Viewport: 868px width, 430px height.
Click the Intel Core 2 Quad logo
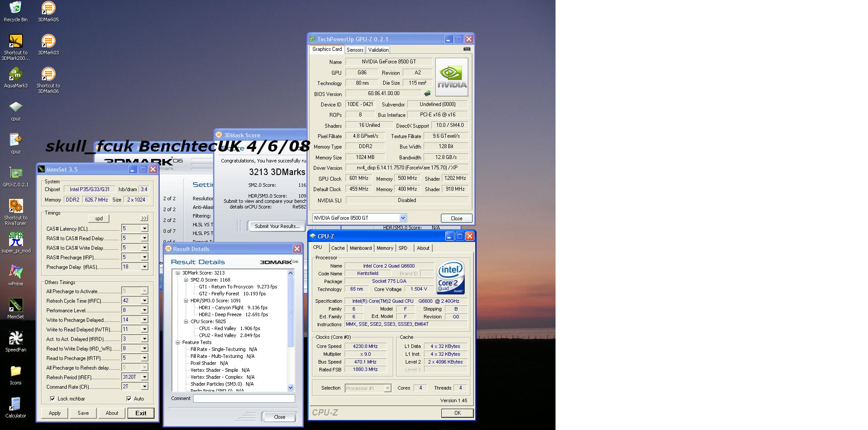point(451,277)
